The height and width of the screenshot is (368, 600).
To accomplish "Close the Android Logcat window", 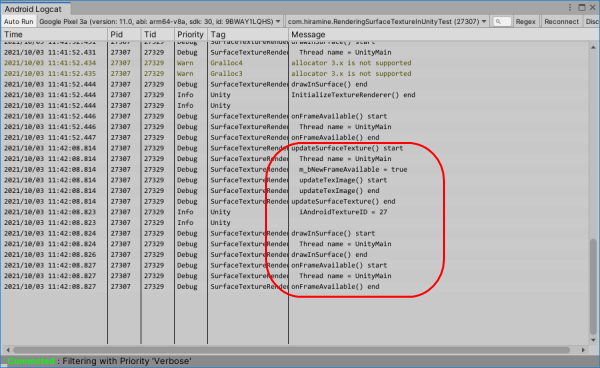I will 593,8.
